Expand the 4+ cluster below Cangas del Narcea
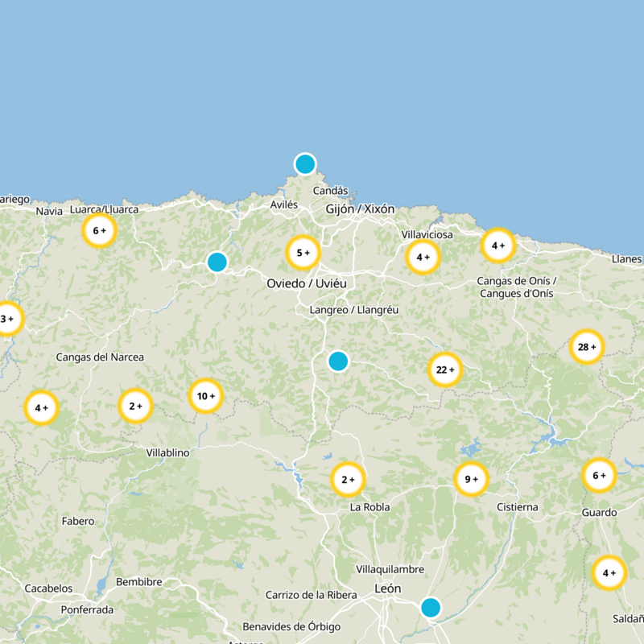644x644 pixels. pyautogui.click(x=42, y=408)
